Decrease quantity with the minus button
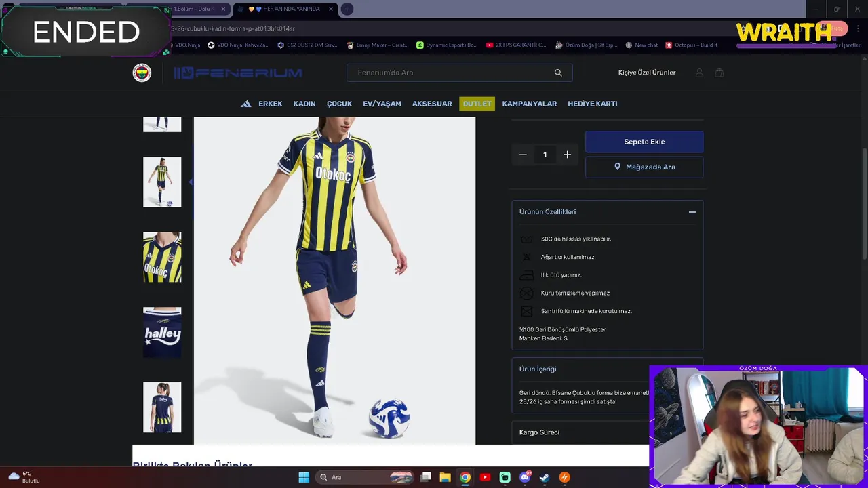 [523, 155]
